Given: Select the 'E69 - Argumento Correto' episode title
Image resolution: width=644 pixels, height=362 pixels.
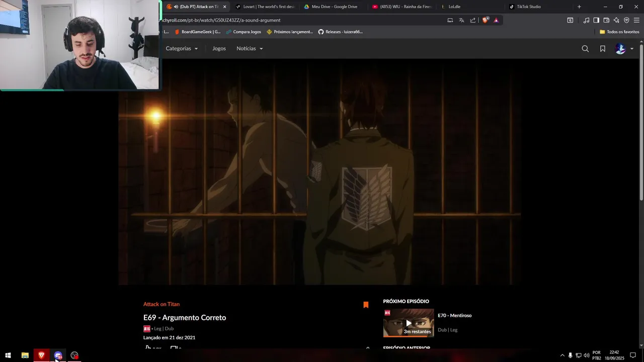Looking at the screenshot, I should point(185,318).
